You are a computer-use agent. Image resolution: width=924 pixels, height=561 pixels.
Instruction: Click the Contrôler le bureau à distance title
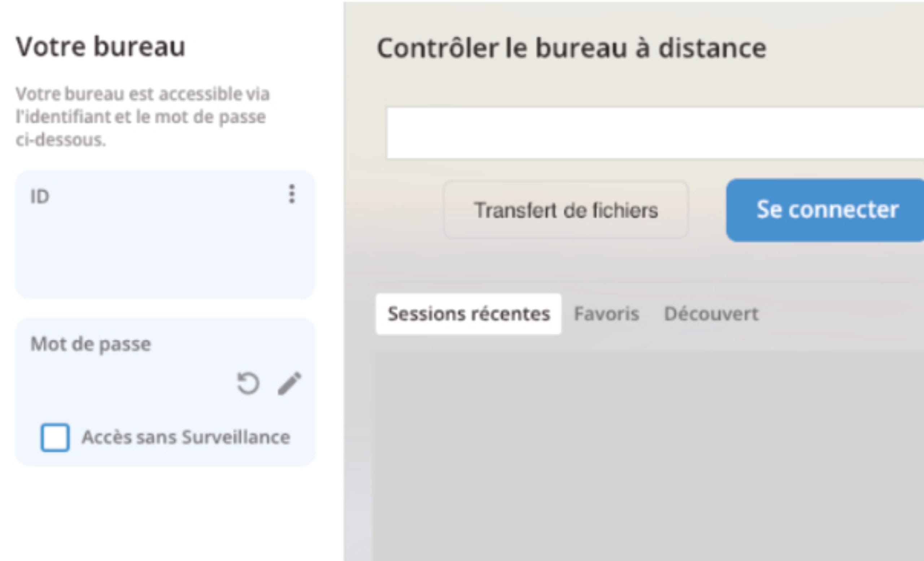tap(571, 48)
